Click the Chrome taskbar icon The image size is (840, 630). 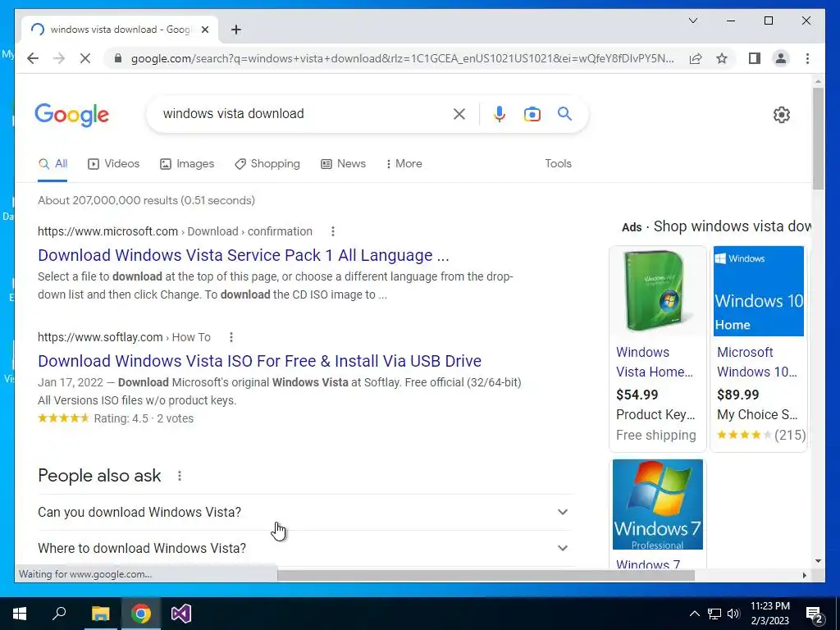point(141,614)
